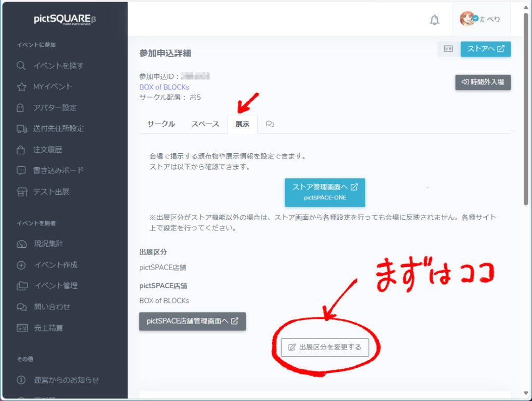The image size is (532, 401).
Task: Open the ストアへ store button
Action: (485, 49)
